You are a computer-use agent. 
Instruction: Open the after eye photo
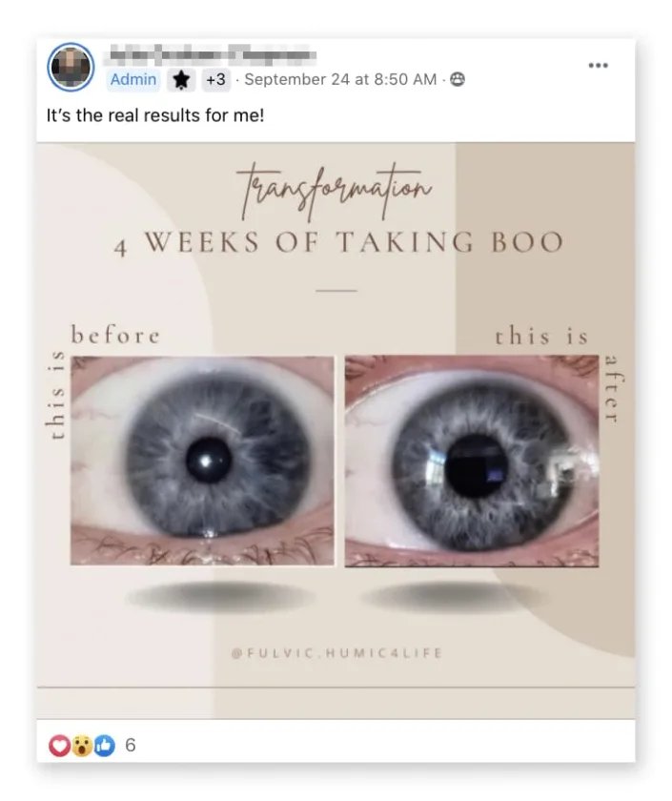coord(471,462)
